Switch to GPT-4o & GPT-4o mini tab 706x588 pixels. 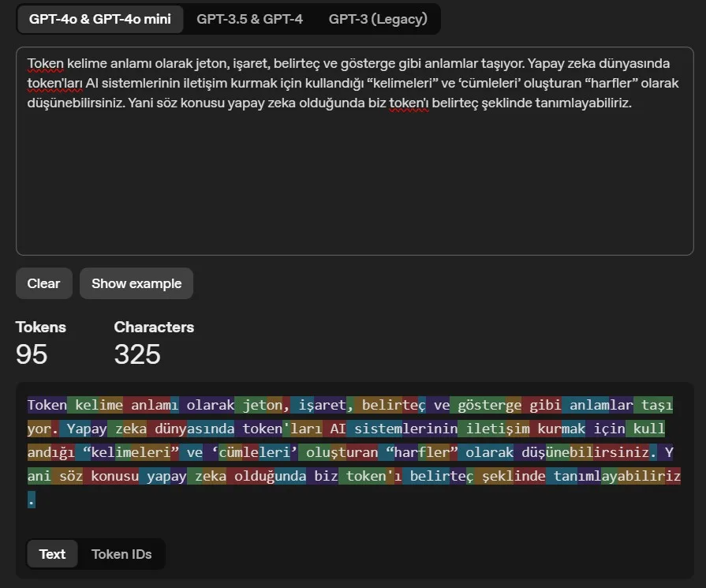(x=99, y=19)
